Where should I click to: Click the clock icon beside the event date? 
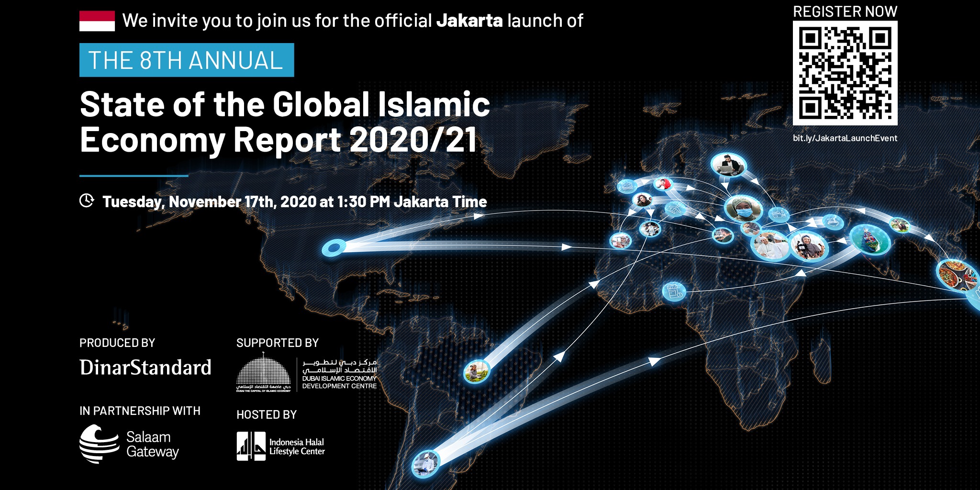point(87,201)
